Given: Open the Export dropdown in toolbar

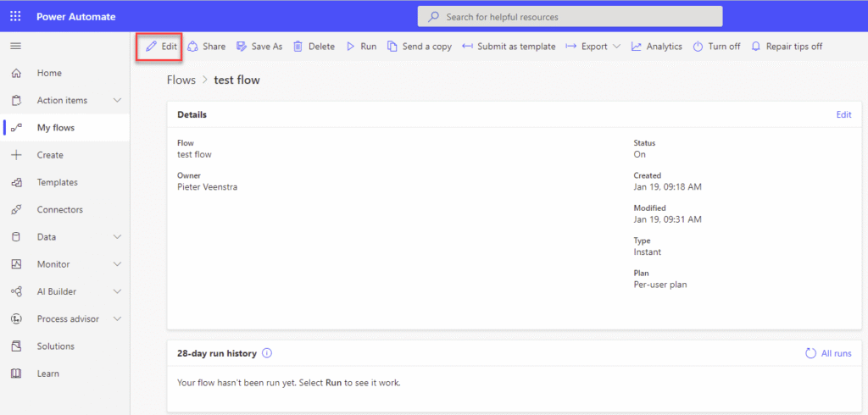Looking at the screenshot, I should coord(593,47).
